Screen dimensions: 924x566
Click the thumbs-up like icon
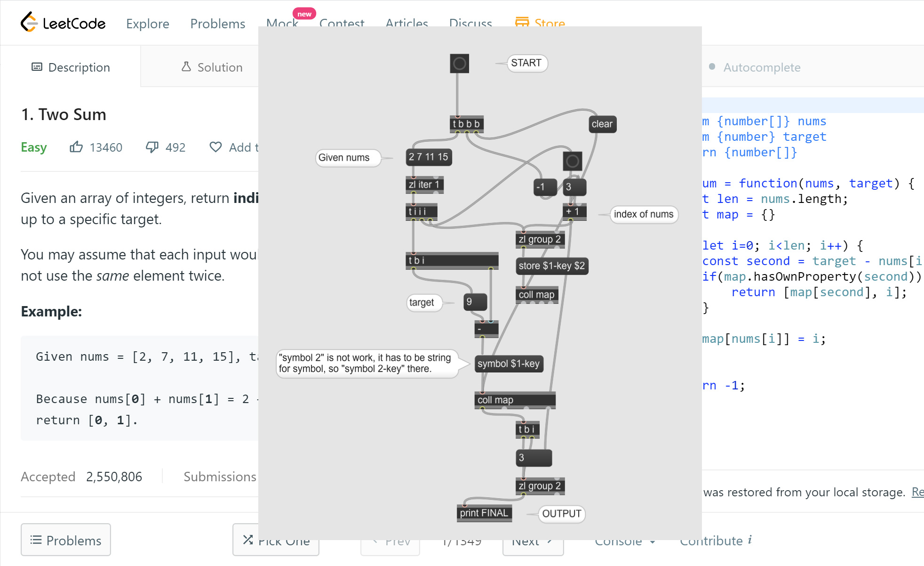click(x=76, y=147)
